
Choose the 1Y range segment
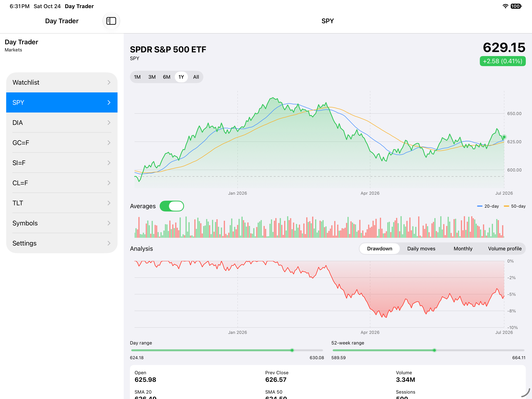[x=181, y=77]
